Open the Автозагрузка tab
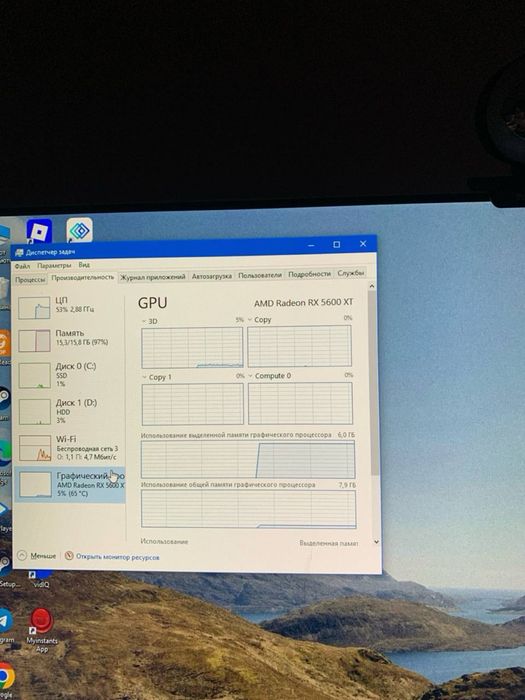525x700 pixels. tap(212, 276)
